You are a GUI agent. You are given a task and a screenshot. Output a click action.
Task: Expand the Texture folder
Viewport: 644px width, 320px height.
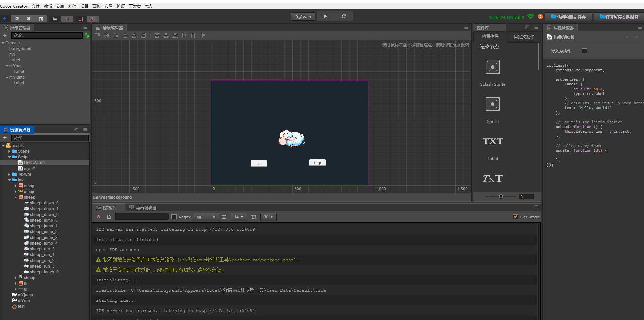pos(9,174)
